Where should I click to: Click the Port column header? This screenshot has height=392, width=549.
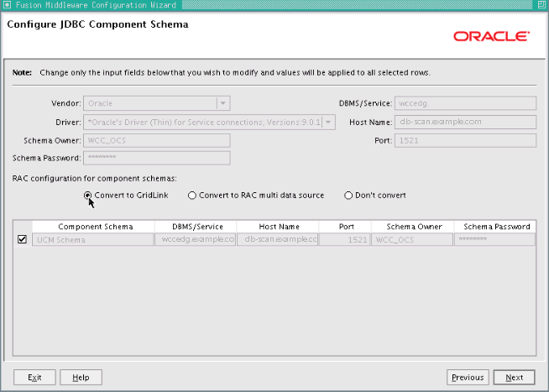[x=345, y=227]
